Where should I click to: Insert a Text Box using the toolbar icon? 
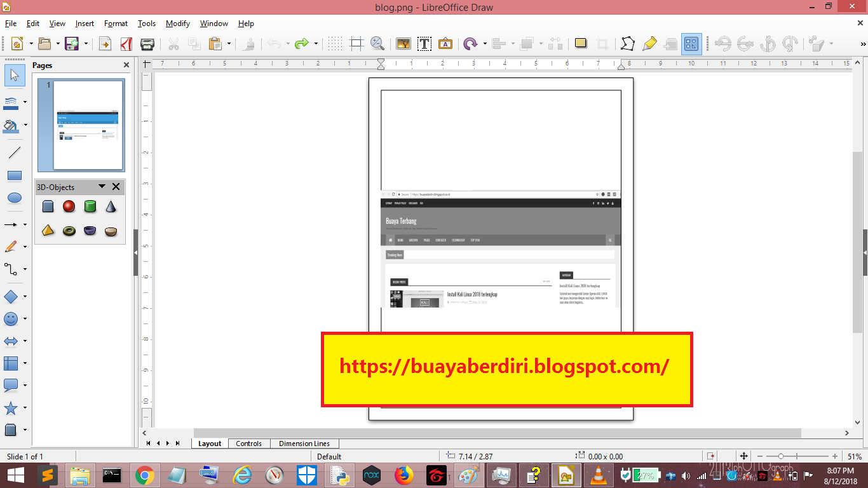424,44
